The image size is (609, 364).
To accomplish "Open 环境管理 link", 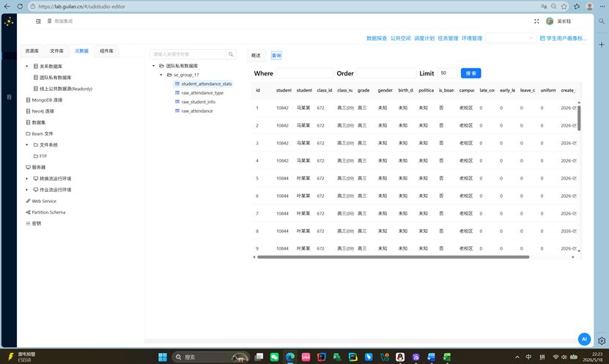I will pyautogui.click(x=471, y=38).
